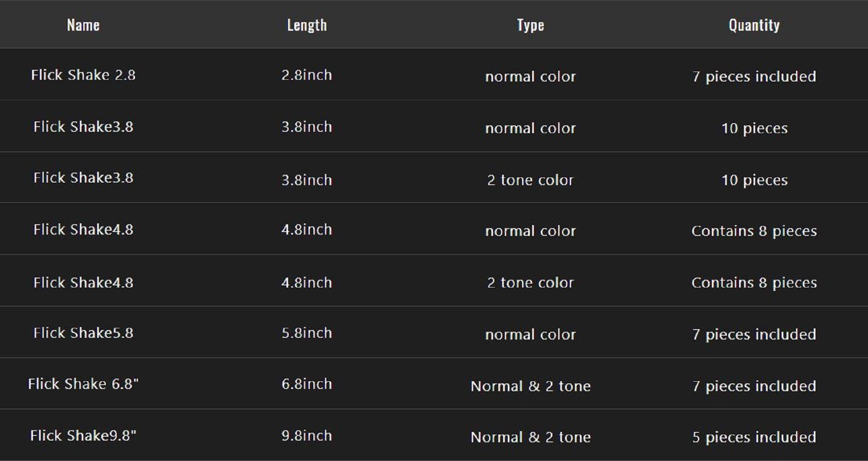The image size is (868, 461).
Task: Click the 9.8inch length cell
Action: coord(307,436)
